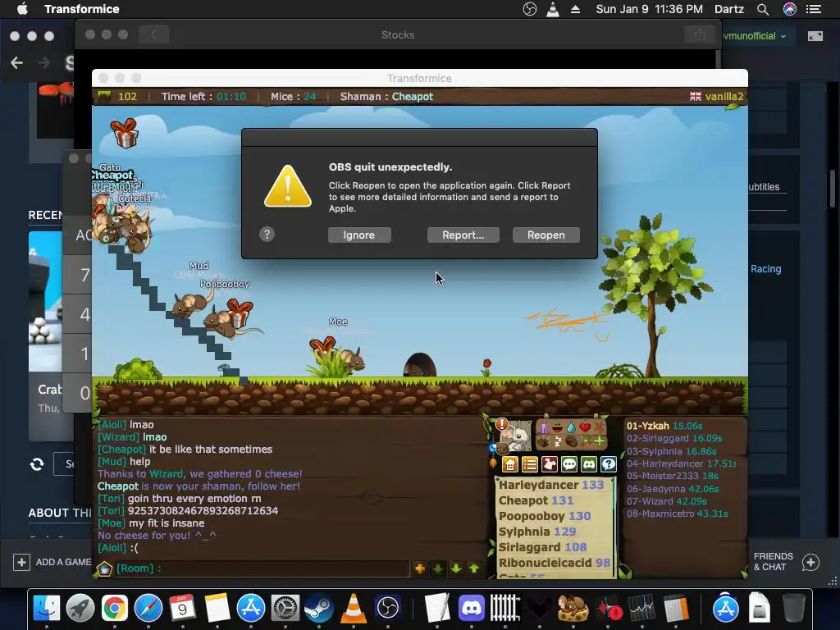Viewport: 840px width, 630px height.
Task: Select Sylphnia 129 in player list
Action: pos(537,532)
